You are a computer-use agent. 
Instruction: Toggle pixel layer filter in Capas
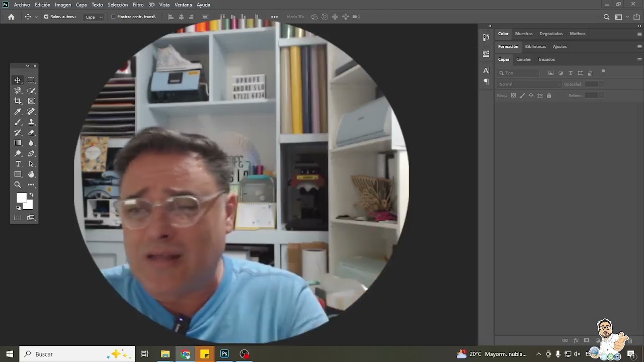[551, 73]
